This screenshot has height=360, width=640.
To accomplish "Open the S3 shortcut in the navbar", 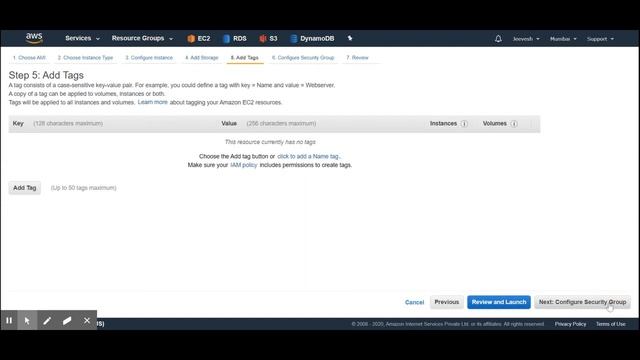I will tap(268, 38).
